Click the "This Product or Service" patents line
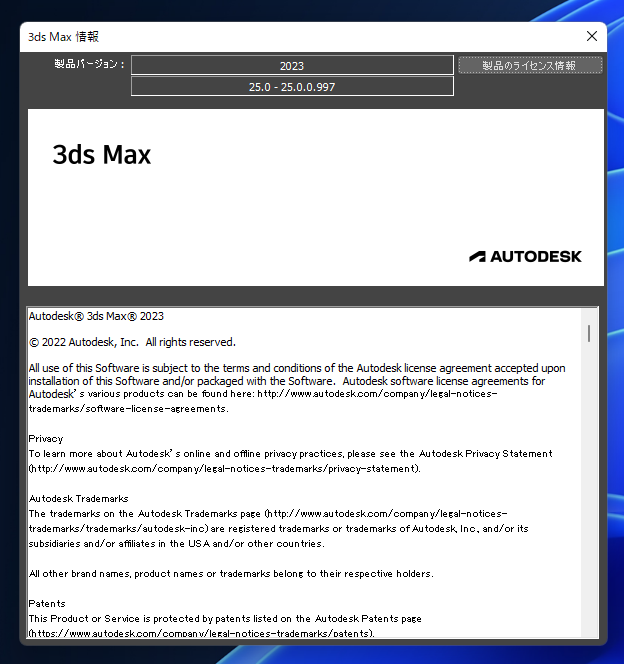 [225, 619]
